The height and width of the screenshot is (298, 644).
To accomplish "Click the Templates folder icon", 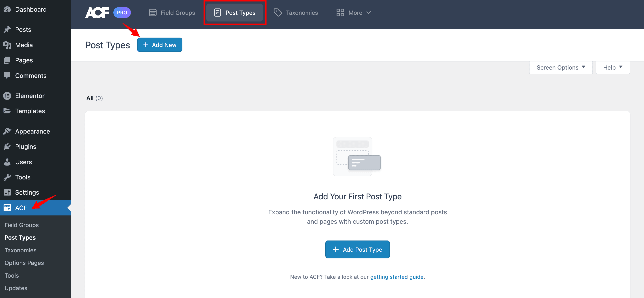I will tap(7, 111).
